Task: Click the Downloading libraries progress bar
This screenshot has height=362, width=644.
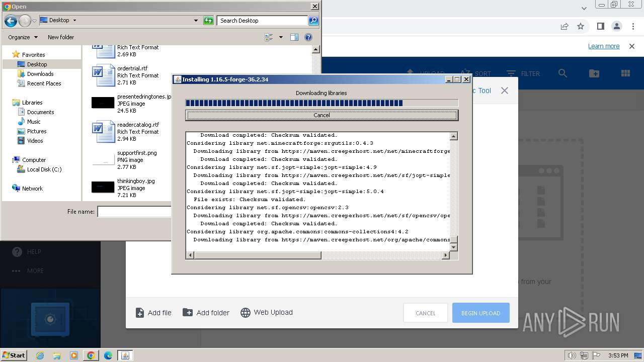Action: click(321, 103)
